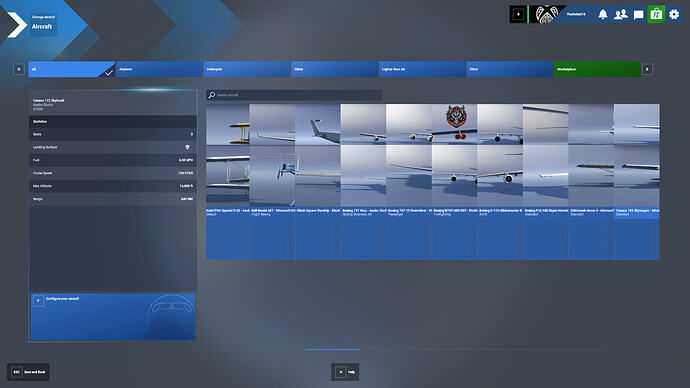Image resolution: width=690 pixels, height=388 pixels.
Task: Select the All aircraft category tab
Action: [72, 70]
